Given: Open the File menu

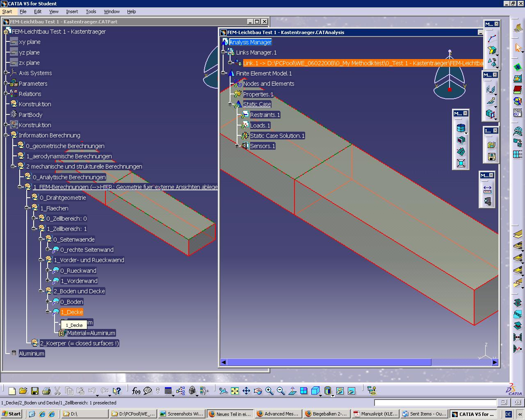Looking at the screenshot, I should pos(23,11).
